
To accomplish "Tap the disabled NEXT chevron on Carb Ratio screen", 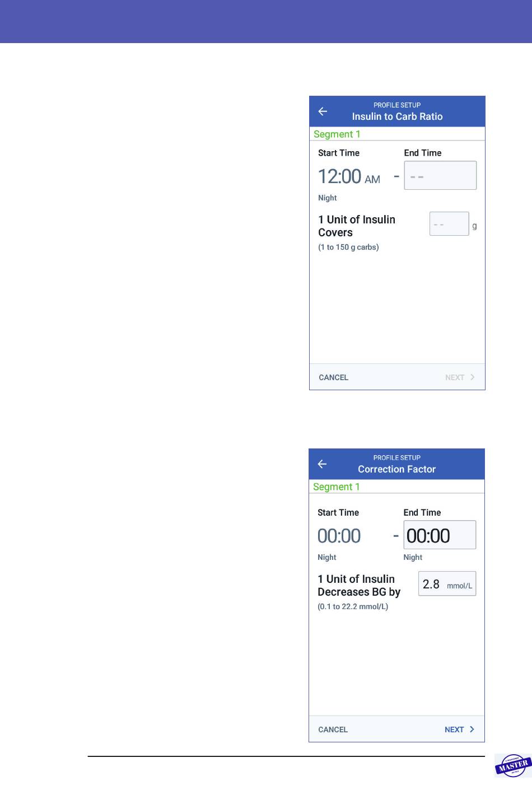I will pos(473,377).
